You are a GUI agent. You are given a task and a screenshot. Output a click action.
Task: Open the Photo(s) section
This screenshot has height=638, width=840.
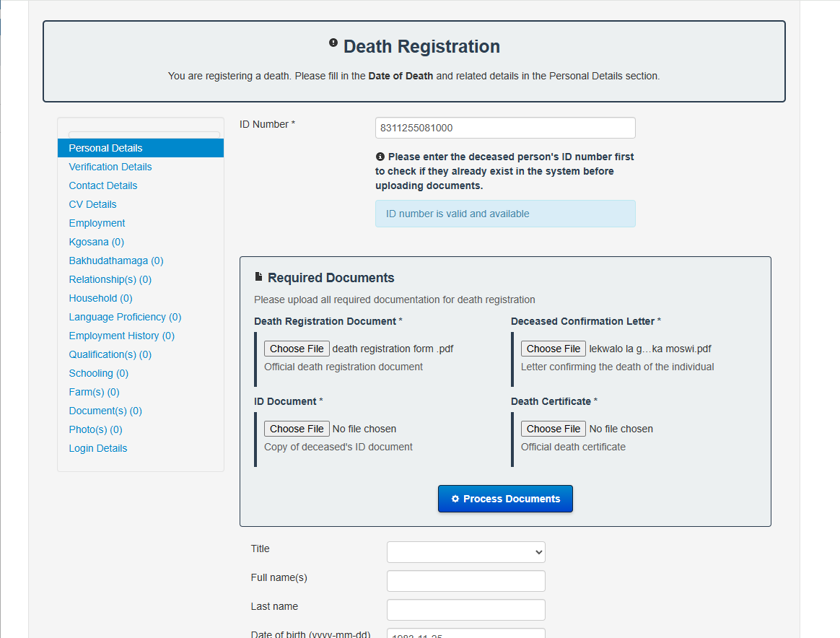pyautogui.click(x=96, y=429)
